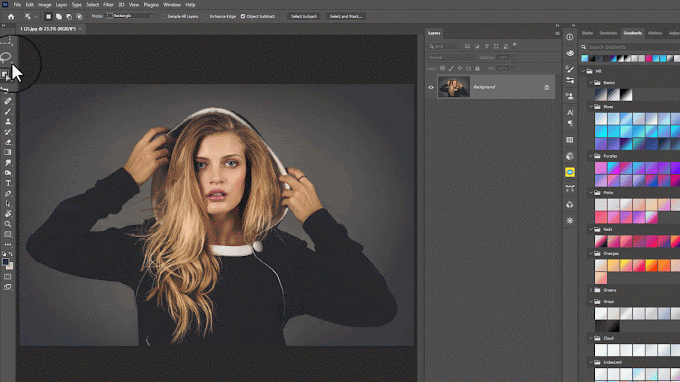Viewport: 680px width, 382px height.
Task: Click the Search Gradients field
Action: 633,47
